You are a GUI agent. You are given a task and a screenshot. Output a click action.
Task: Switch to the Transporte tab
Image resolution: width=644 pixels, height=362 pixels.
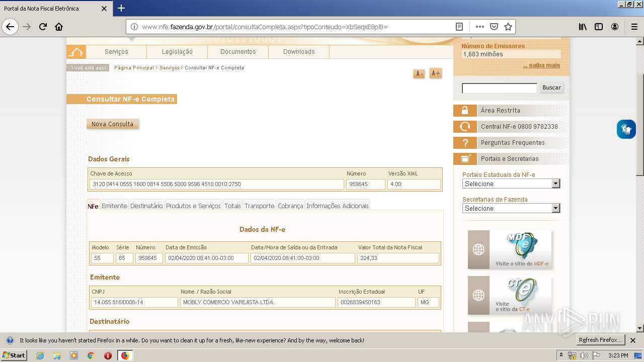point(259,206)
